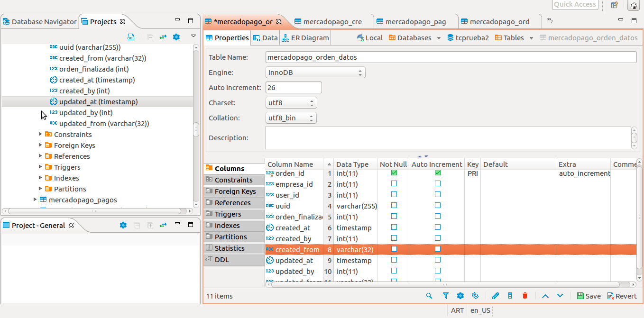Expand the Foreign Keys folder in tree
Viewport: 644px width, 318px height.
[40, 145]
